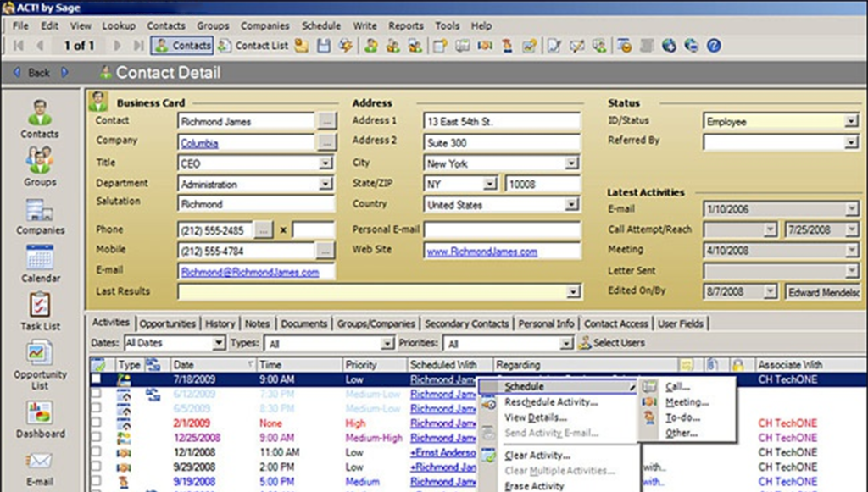
Task: Go to Companies in the sidebar
Action: (x=40, y=216)
